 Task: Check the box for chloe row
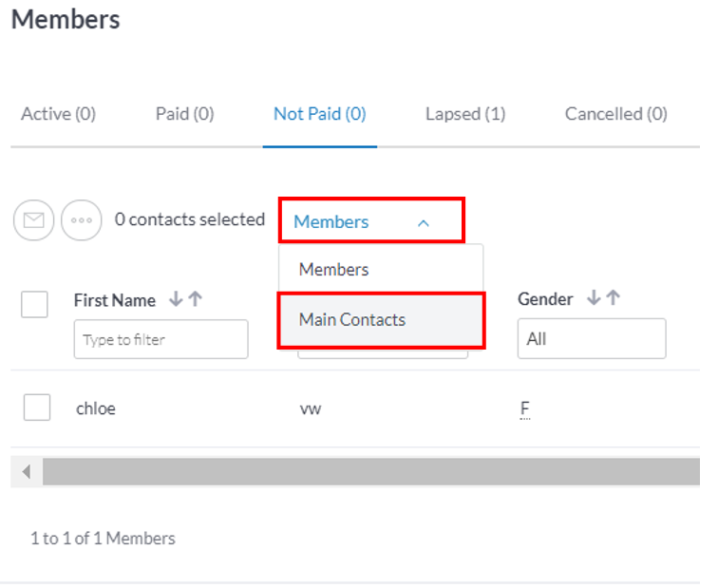click(x=37, y=408)
